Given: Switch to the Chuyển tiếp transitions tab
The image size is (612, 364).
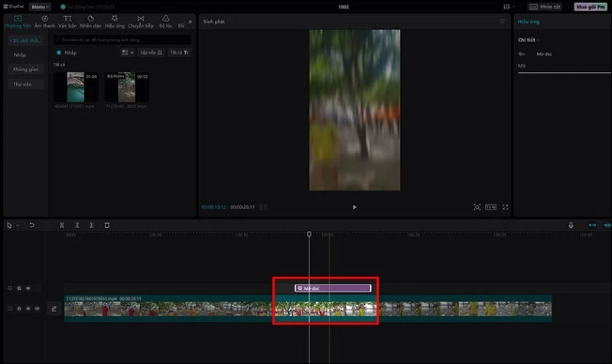Looking at the screenshot, I should point(140,21).
